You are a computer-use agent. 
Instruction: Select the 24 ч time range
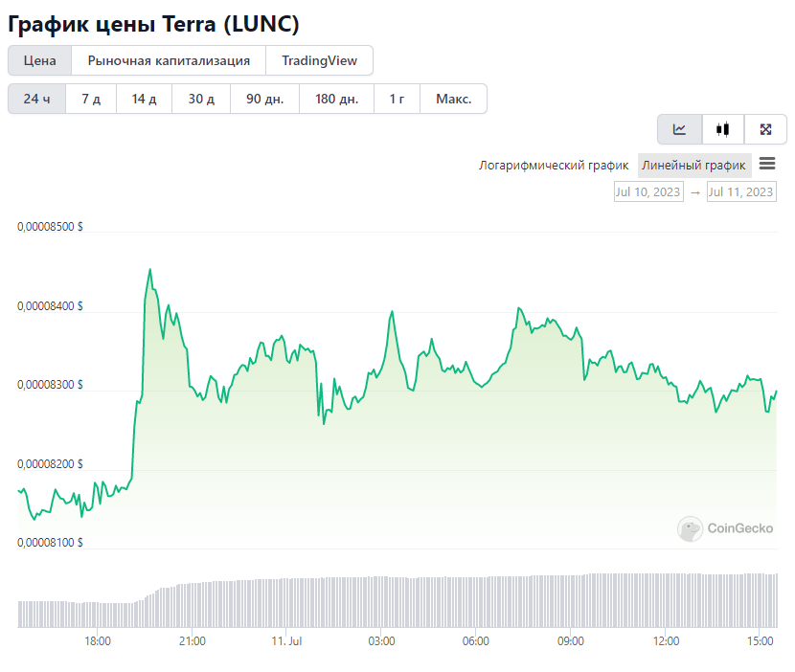click(36, 99)
